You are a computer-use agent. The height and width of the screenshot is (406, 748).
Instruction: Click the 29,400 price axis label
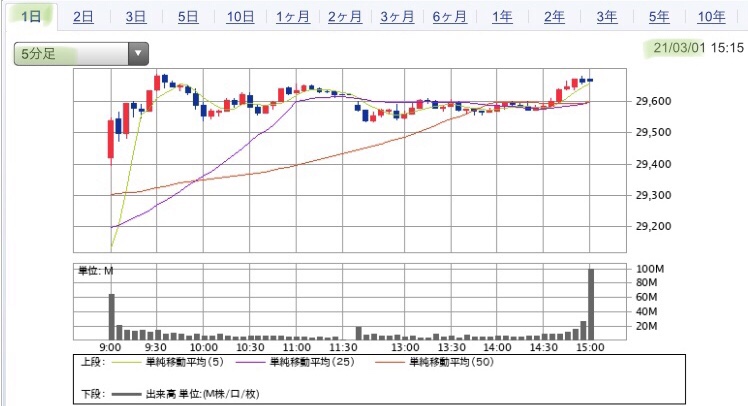click(653, 164)
